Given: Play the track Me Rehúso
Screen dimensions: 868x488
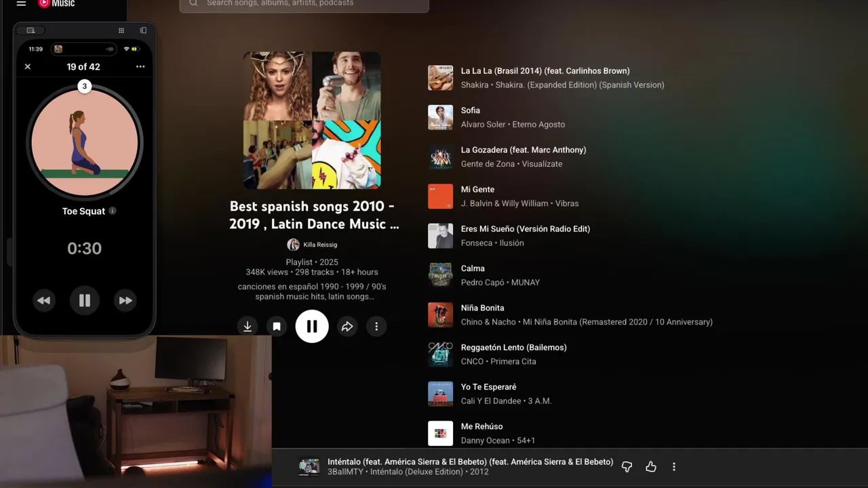Looking at the screenshot, I should click(x=481, y=426).
